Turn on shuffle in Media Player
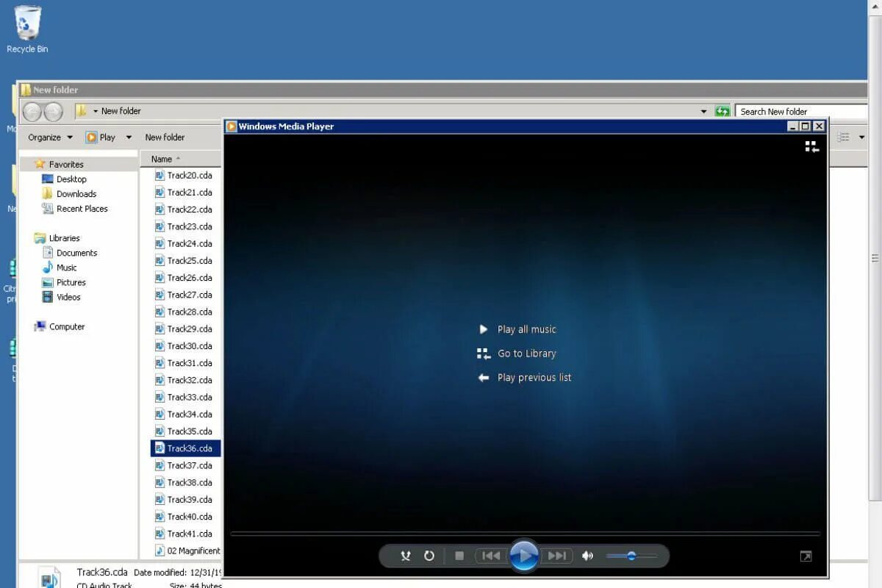Viewport: 882px width, 588px height. (405, 556)
